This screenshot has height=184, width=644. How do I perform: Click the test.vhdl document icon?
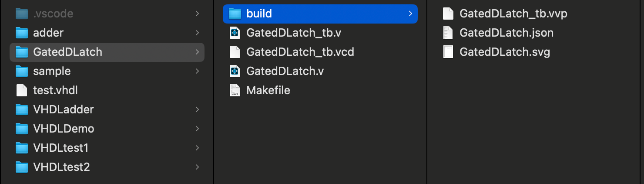tap(21, 90)
